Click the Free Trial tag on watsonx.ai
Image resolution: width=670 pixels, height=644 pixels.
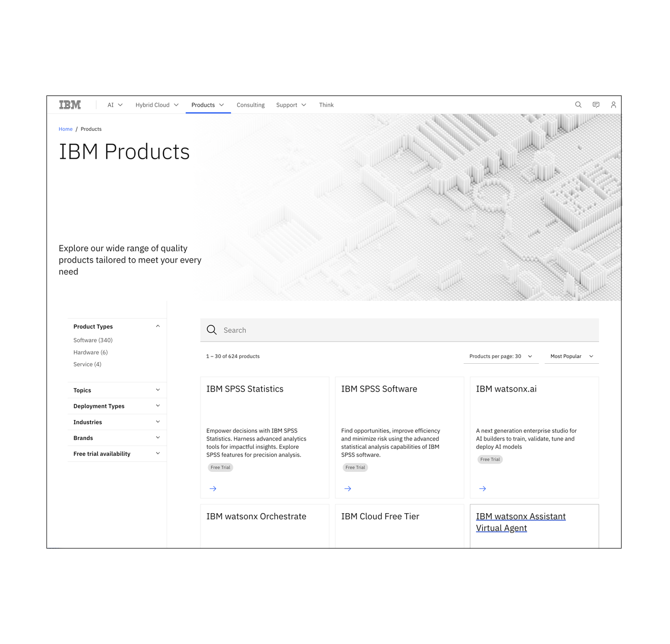pos(490,459)
